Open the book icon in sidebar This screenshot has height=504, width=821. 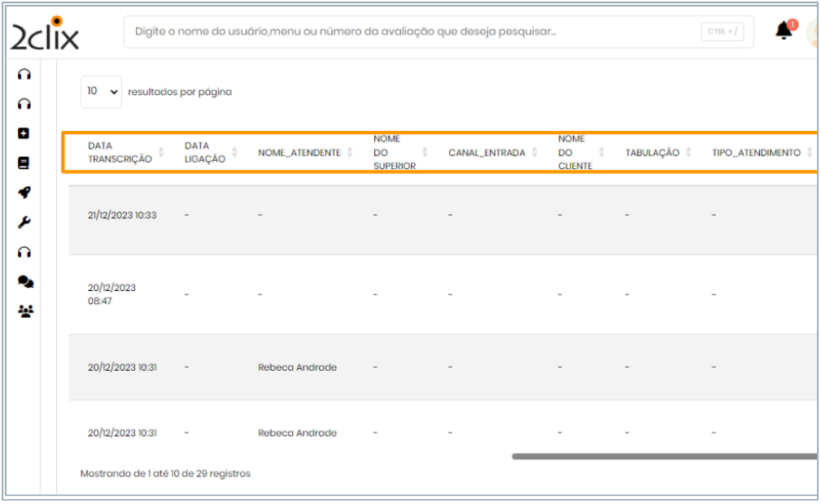coord(24,163)
